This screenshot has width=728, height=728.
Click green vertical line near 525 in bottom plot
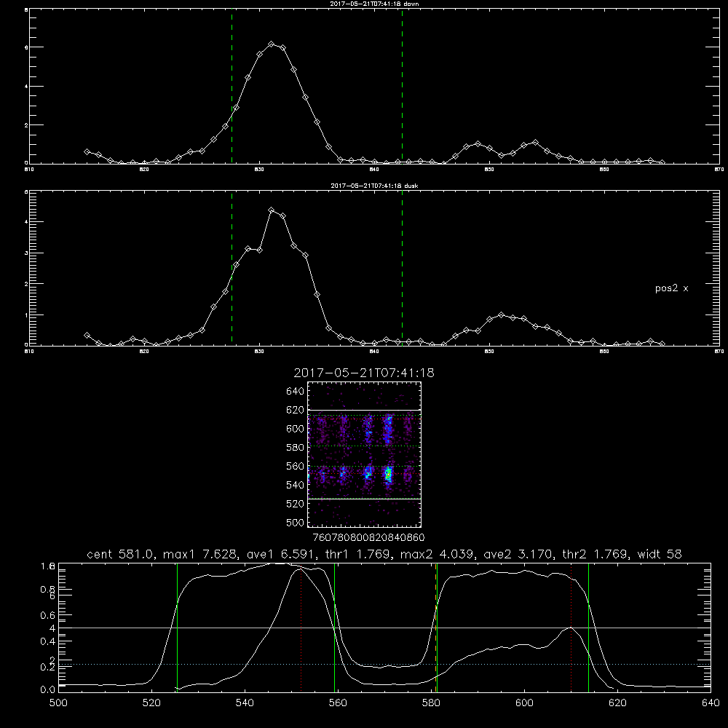[177, 627]
